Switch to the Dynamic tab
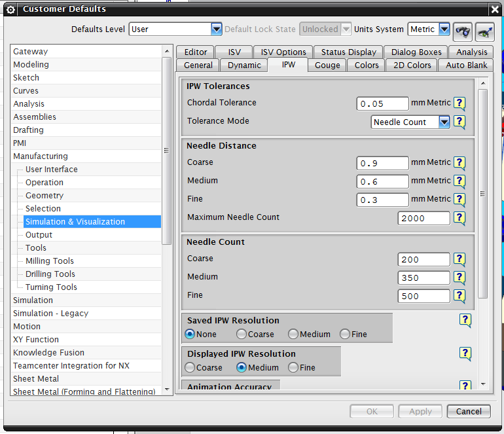This screenshot has height=434, width=504. pos(244,65)
